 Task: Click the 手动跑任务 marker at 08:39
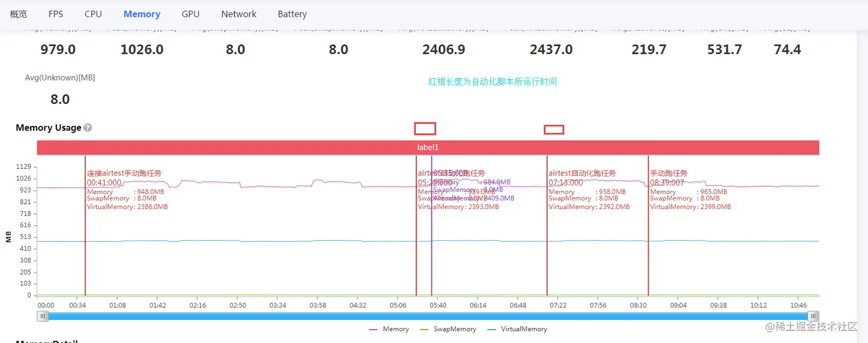point(669,173)
